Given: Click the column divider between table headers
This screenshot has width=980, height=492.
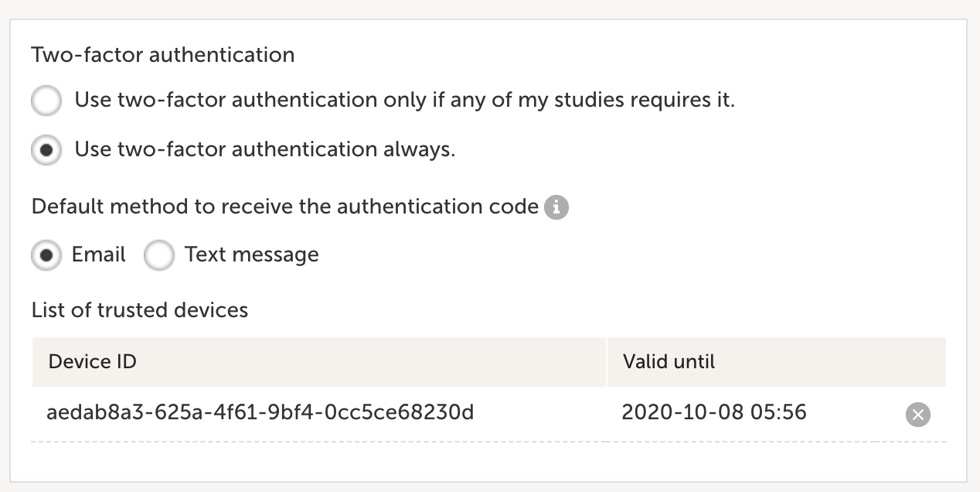Looking at the screenshot, I should pos(607,361).
